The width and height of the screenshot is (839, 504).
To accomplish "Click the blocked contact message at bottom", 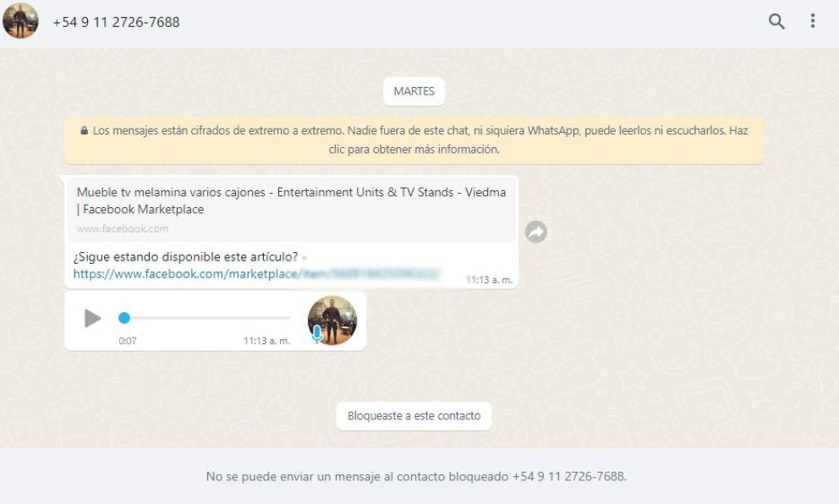I will click(416, 476).
